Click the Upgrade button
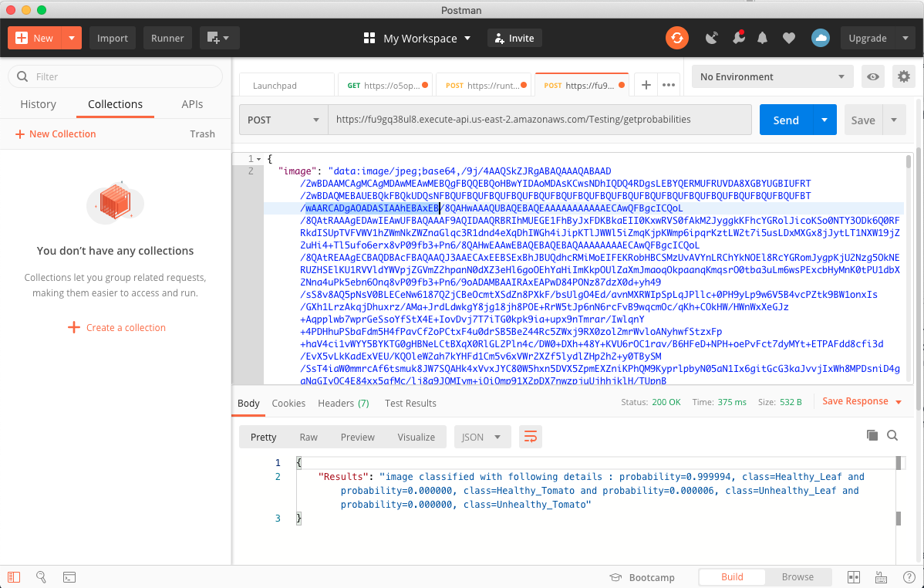 pyautogui.click(x=868, y=39)
